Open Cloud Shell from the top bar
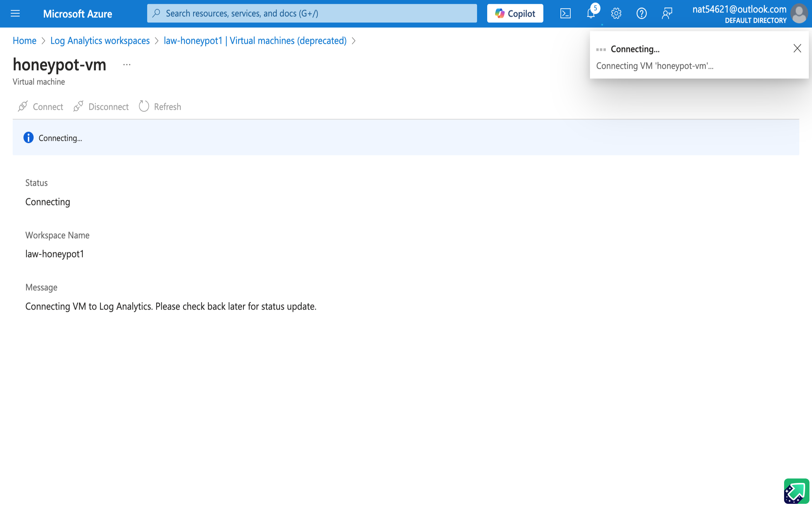The width and height of the screenshot is (812, 507). pos(565,13)
